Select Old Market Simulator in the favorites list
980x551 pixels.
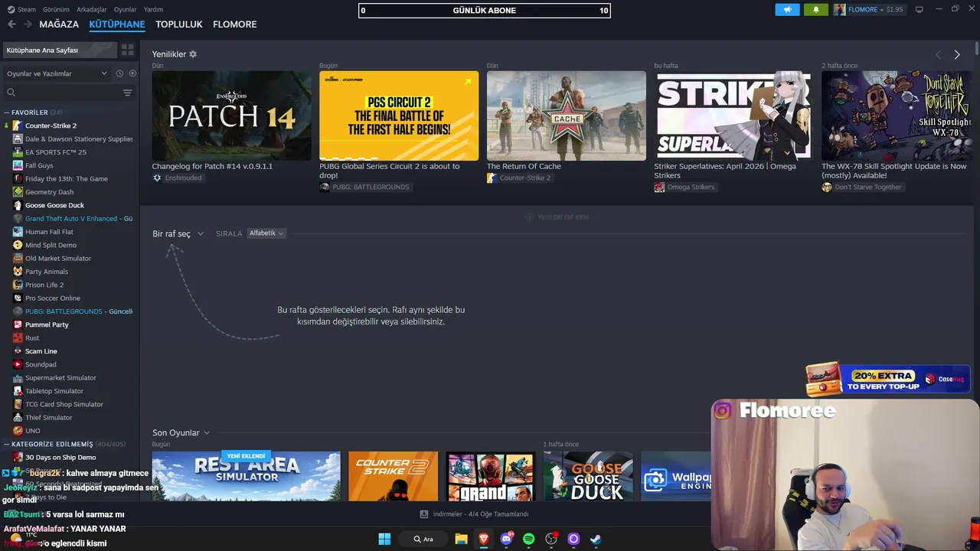(58, 259)
